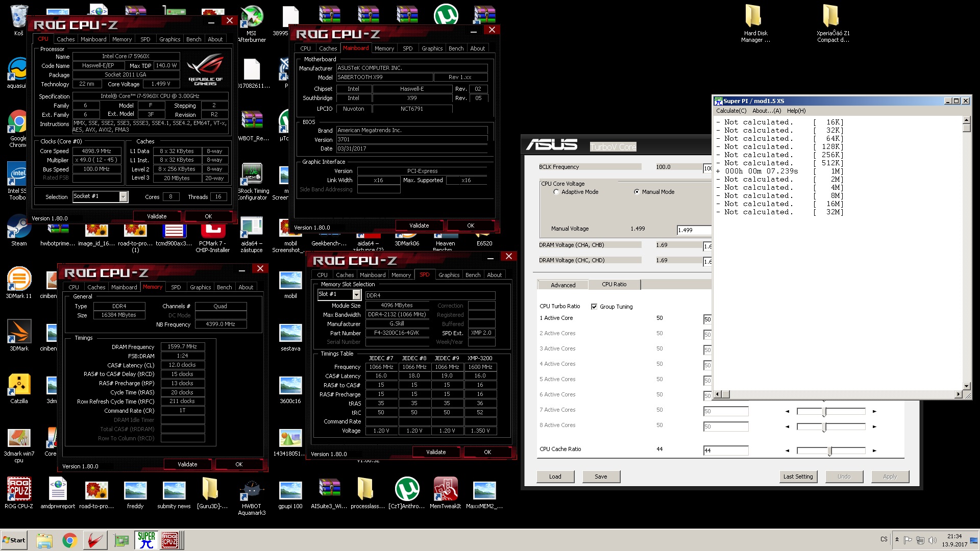Viewport: 980px width, 551px height.
Task: Increase CPU Cache Ratio with right arrow
Action: click(x=874, y=450)
